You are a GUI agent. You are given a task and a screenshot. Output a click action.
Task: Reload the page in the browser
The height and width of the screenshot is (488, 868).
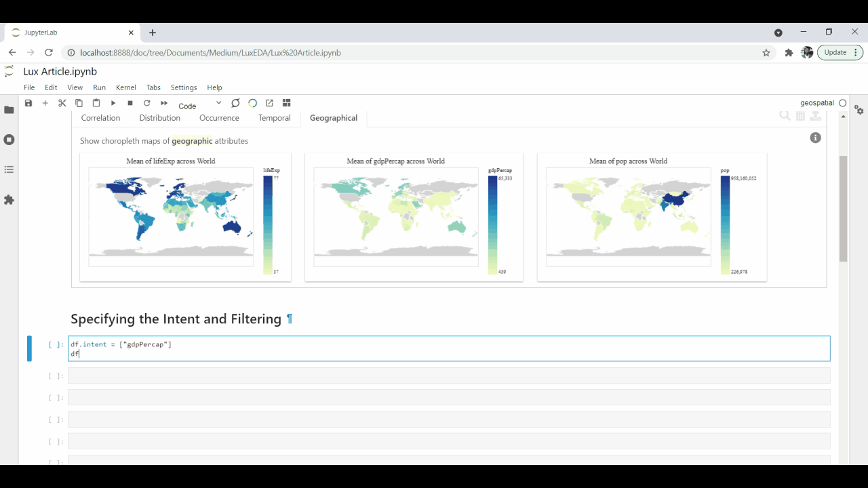pos(49,52)
